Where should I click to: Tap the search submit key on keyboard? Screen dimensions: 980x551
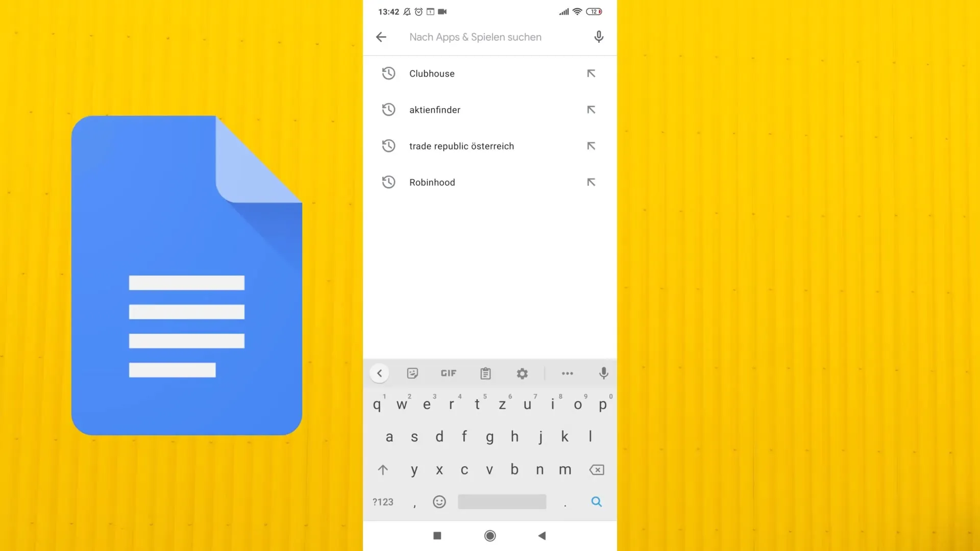[x=595, y=501]
